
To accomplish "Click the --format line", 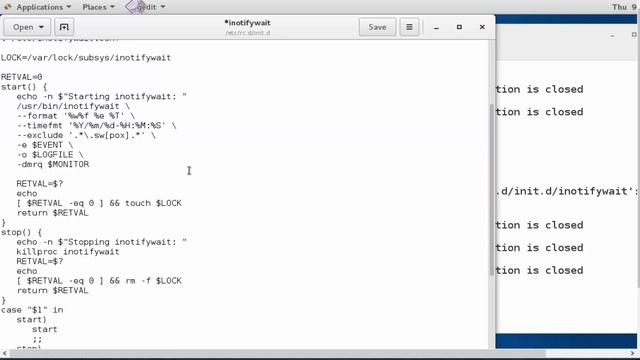I will pyautogui.click(x=76, y=116).
